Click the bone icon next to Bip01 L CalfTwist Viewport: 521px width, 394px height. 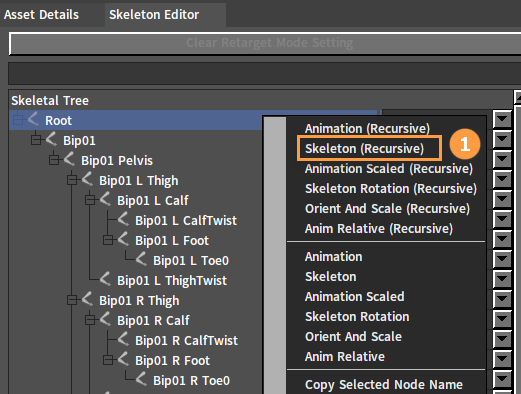pos(123,219)
